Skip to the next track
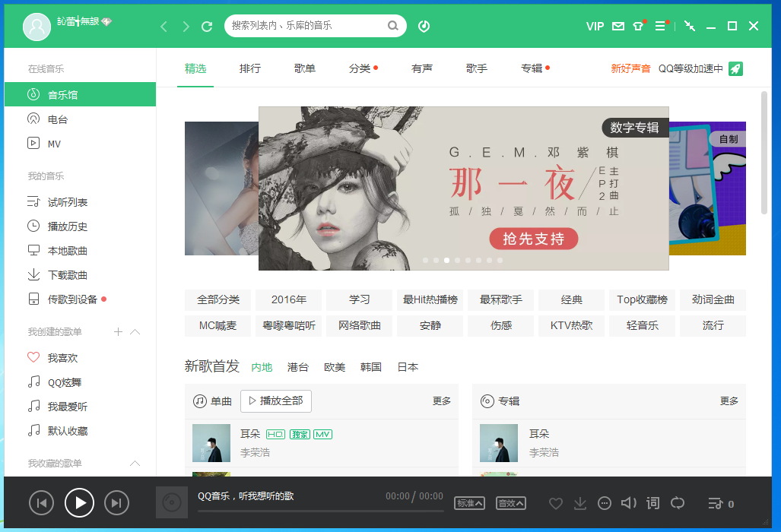The height and width of the screenshot is (532, 781). (x=116, y=503)
